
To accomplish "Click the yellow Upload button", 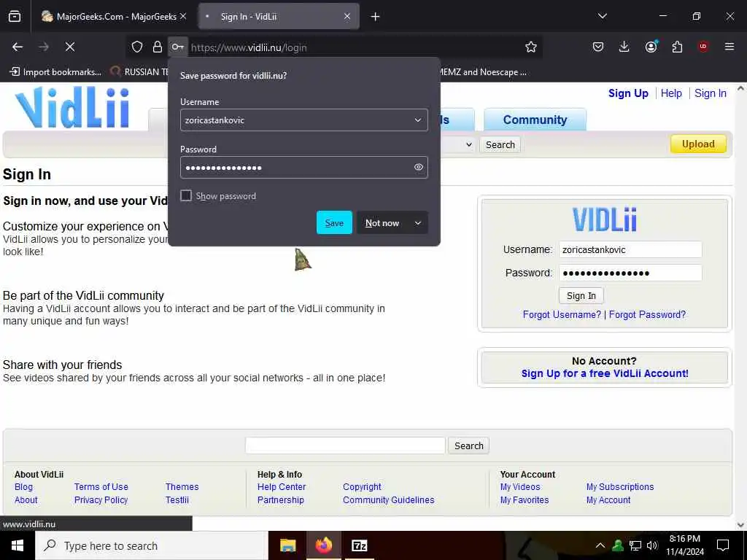I will (698, 144).
